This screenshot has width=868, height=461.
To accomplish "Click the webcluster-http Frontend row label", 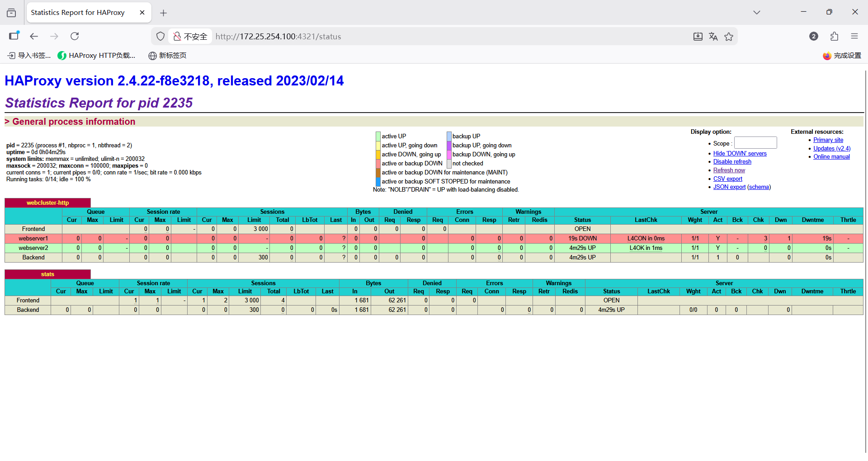I will 33,229.
